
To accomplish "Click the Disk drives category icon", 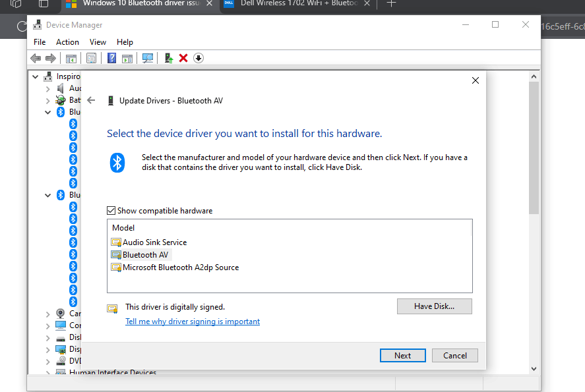I will [x=61, y=339].
